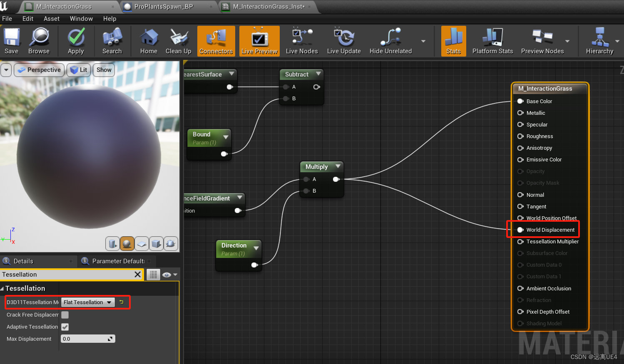Reset D3D11 Tessellation Mode to default
This screenshot has height=364, width=624.
click(121, 302)
